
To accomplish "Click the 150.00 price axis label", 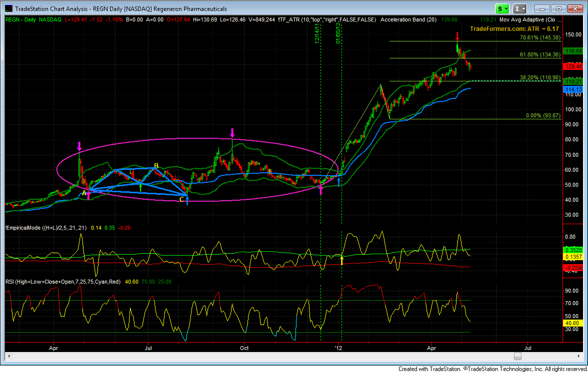I will 573,34.
